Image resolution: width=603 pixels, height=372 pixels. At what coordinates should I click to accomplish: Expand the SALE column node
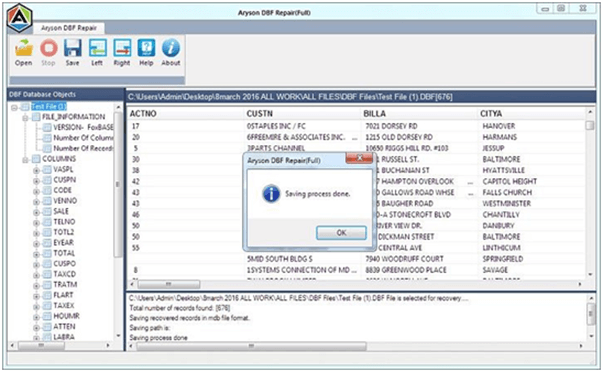tap(36, 212)
